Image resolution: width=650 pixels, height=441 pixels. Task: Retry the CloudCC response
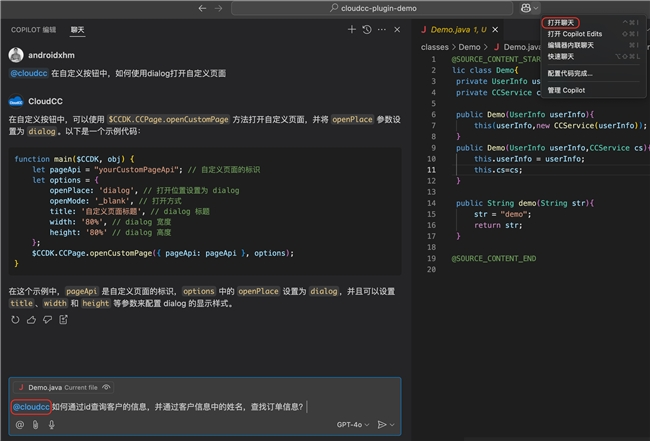(15, 320)
